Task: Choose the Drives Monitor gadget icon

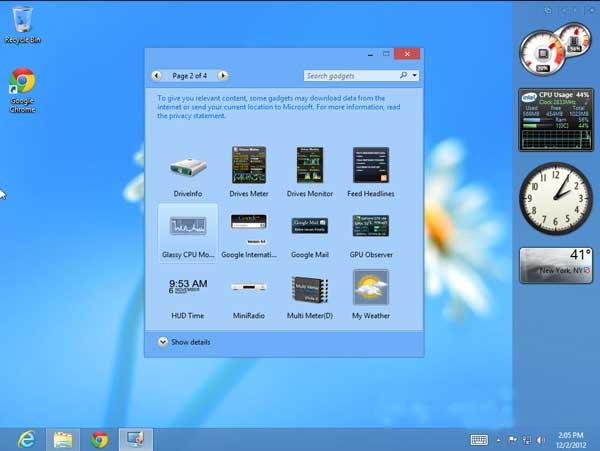Action: (310, 165)
